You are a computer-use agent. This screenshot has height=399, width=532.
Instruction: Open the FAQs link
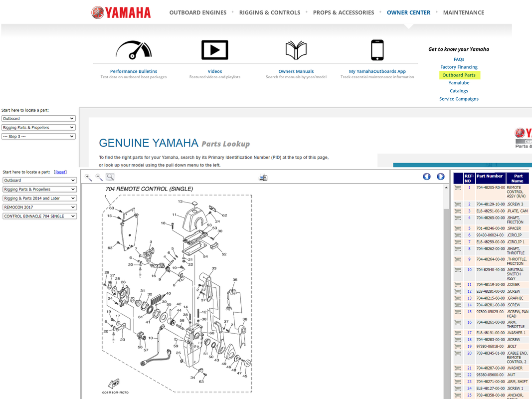pos(459,59)
